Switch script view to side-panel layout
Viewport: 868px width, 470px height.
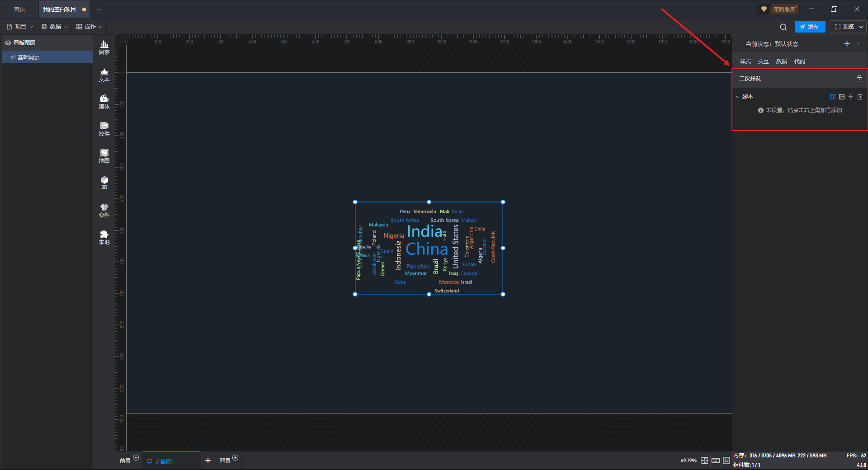(842, 97)
